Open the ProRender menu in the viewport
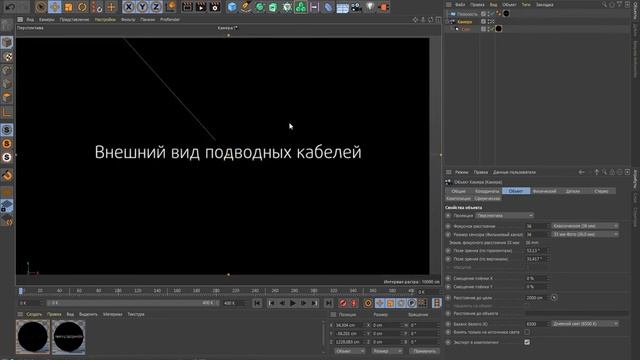This screenshot has height=360, width=640. pos(170,20)
